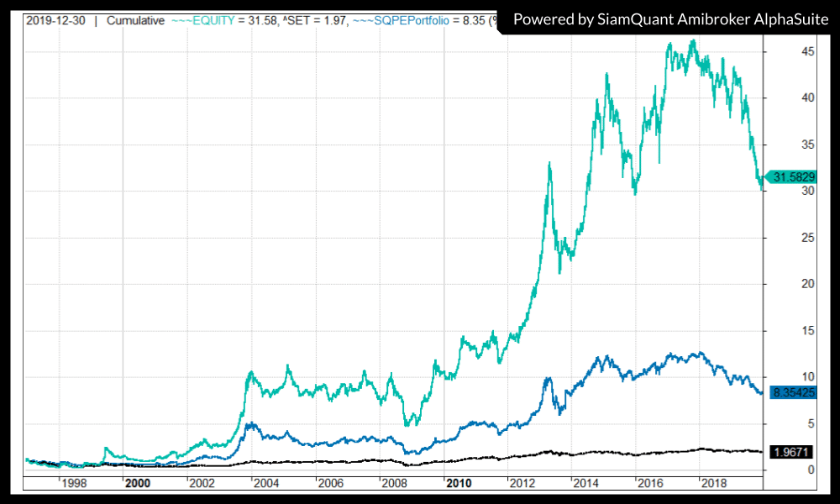
Task: Click the 2010 year marker on the time axis
Action: (458, 483)
